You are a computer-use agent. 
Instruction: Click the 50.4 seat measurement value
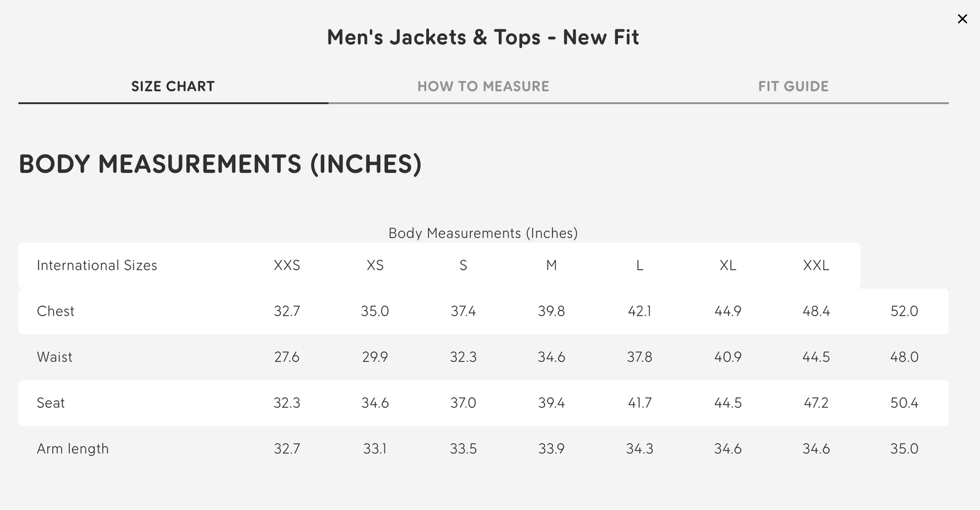904,403
